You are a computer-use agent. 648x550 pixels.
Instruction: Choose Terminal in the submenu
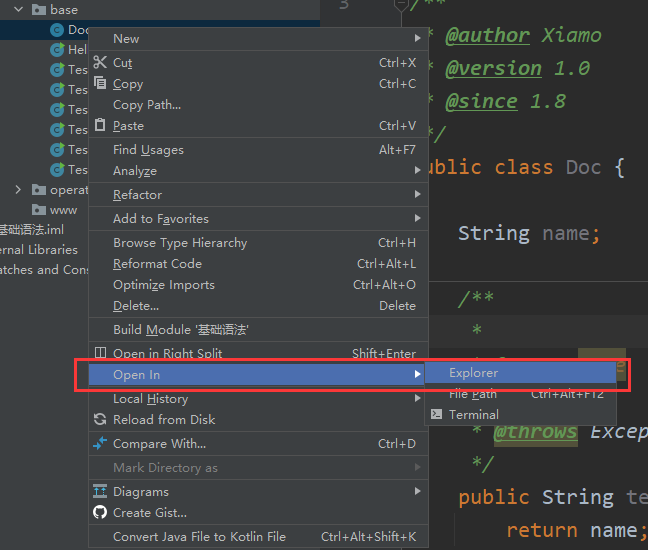pyautogui.click(x=520, y=414)
